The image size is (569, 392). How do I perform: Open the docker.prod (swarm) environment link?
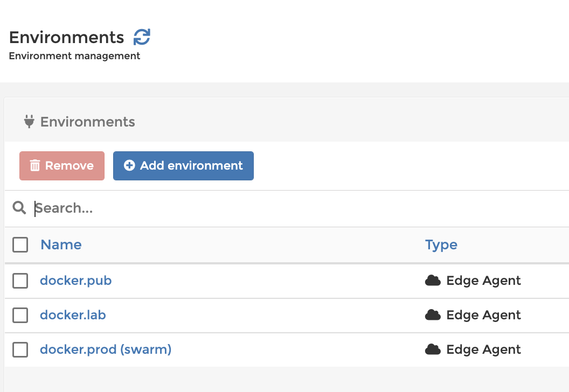tap(106, 349)
